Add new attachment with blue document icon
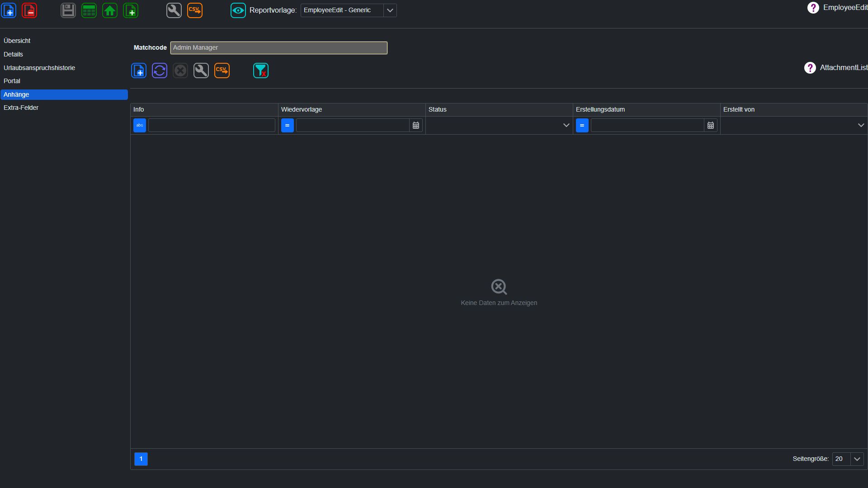Viewport: 868px width, 488px height. pos(139,70)
